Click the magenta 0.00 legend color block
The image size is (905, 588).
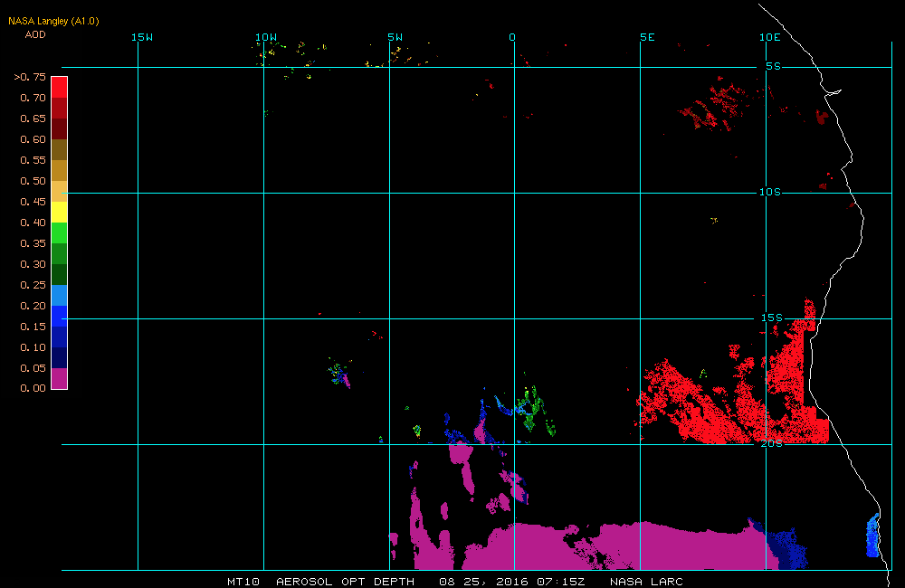tap(60, 378)
